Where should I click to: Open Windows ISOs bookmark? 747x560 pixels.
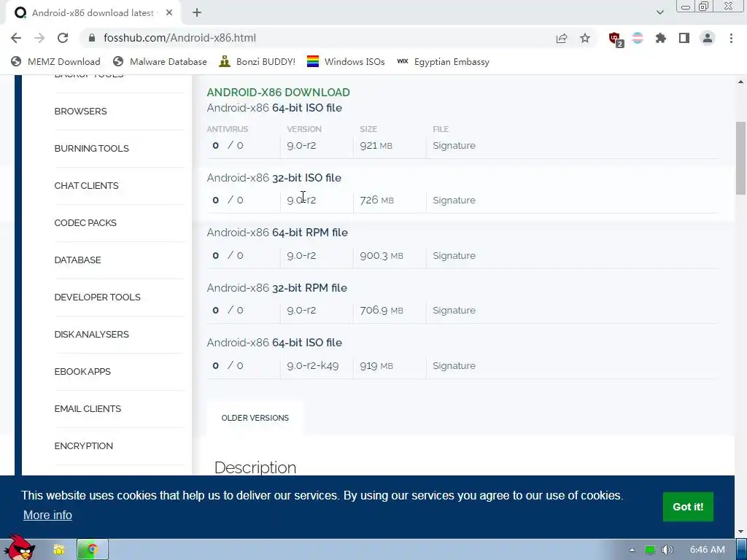(346, 62)
